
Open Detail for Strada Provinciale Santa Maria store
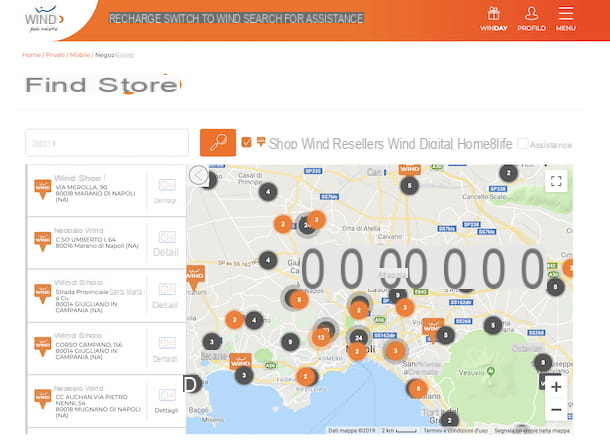click(x=166, y=296)
